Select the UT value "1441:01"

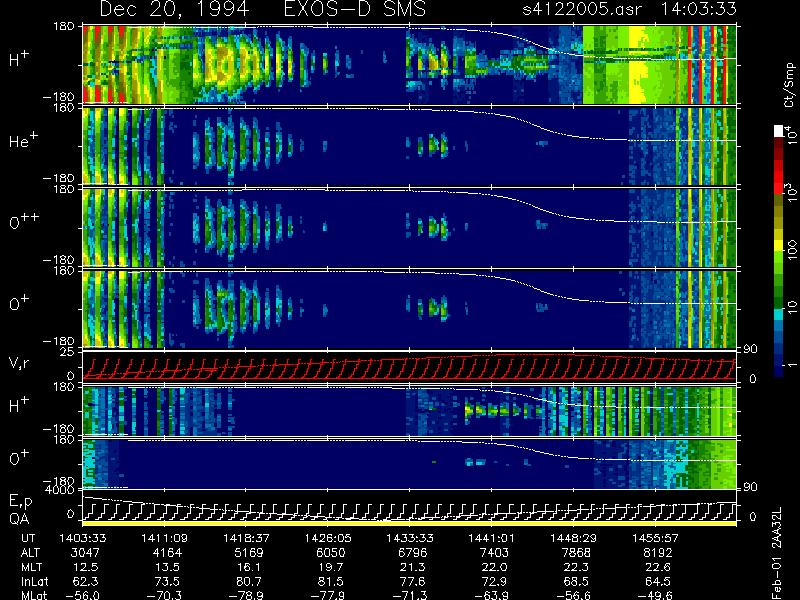(x=492, y=538)
